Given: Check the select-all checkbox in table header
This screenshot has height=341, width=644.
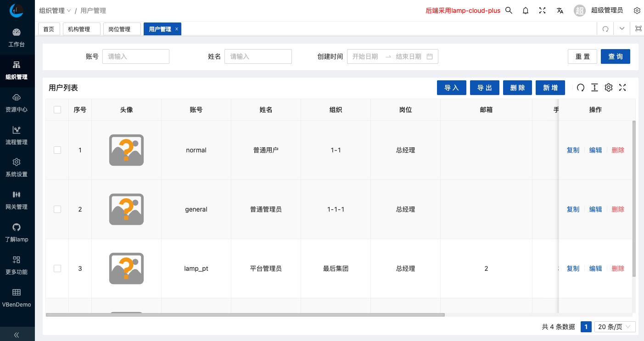Looking at the screenshot, I should tap(57, 110).
